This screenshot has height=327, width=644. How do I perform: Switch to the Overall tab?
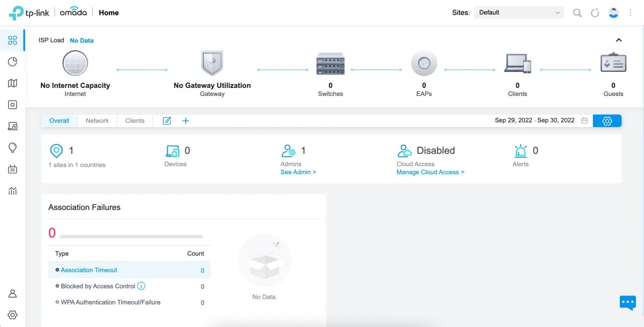click(x=59, y=121)
